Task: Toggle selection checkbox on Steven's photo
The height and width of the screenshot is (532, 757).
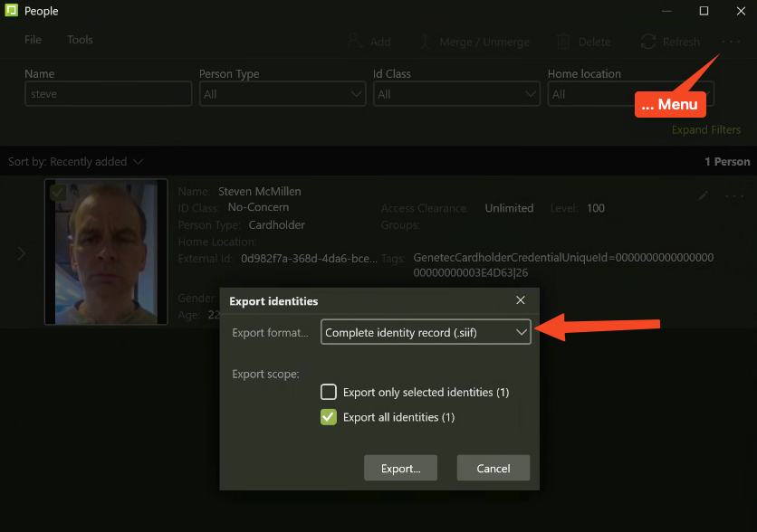Action: point(57,192)
